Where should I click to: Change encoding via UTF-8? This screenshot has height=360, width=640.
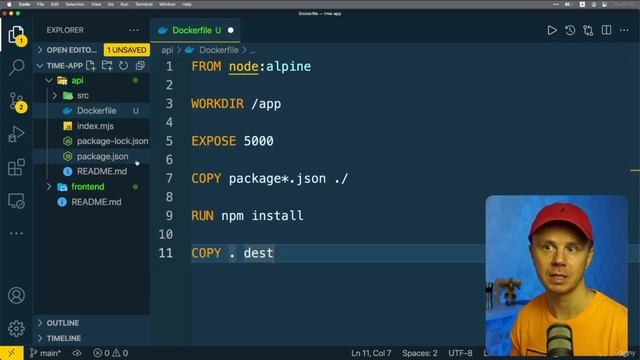[x=460, y=353]
